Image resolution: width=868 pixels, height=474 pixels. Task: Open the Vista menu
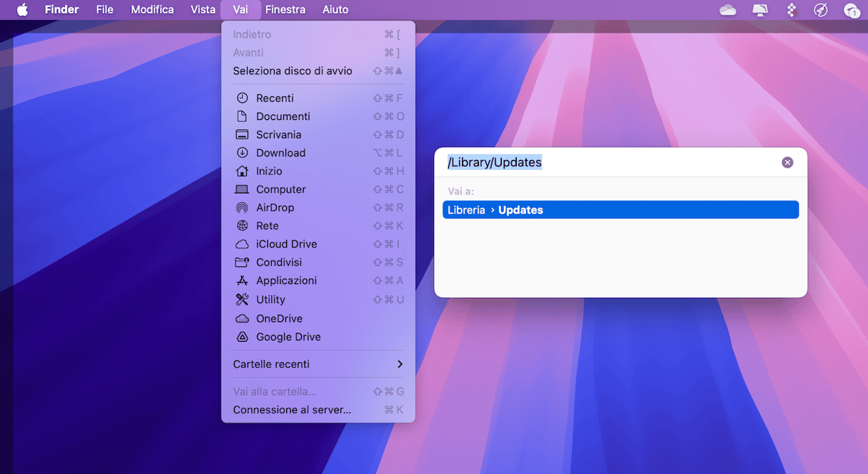[203, 9]
